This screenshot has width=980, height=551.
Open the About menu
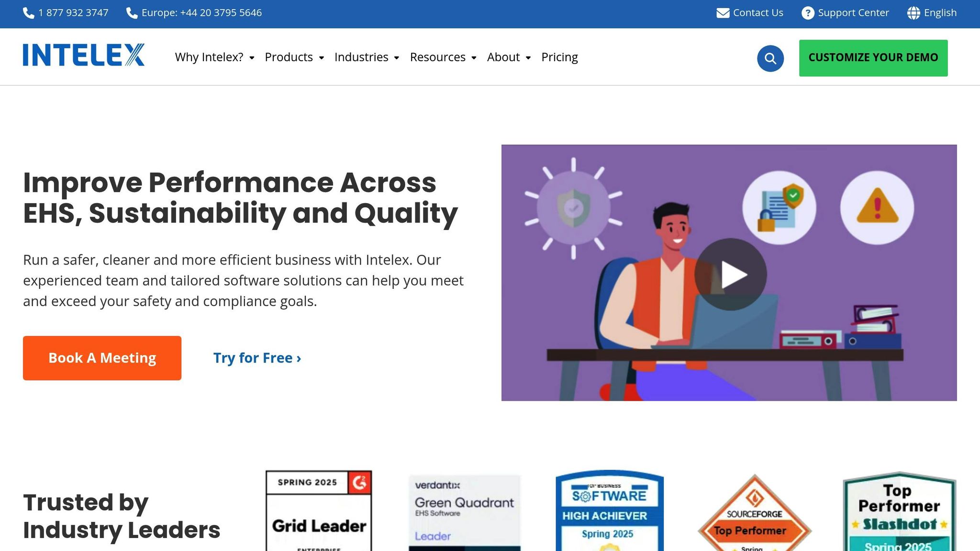[503, 57]
